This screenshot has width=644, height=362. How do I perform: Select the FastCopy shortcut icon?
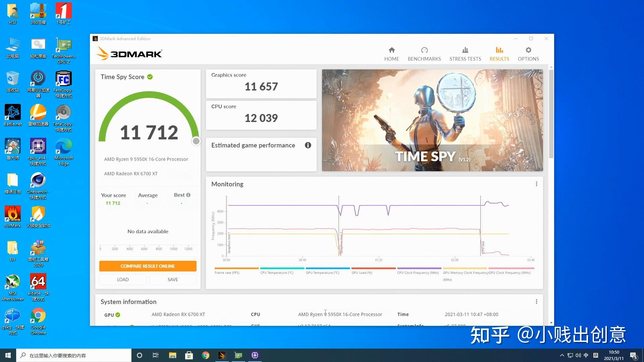pyautogui.click(x=63, y=84)
